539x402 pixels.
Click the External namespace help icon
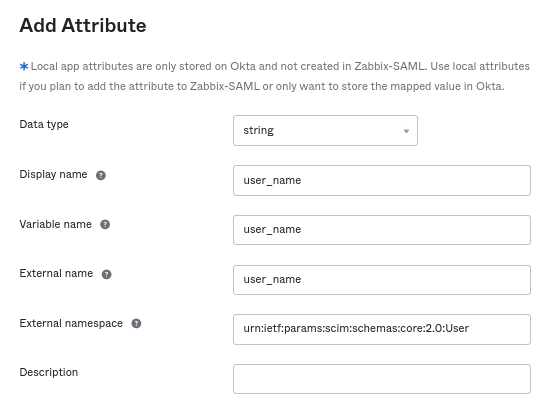(x=136, y=324)
